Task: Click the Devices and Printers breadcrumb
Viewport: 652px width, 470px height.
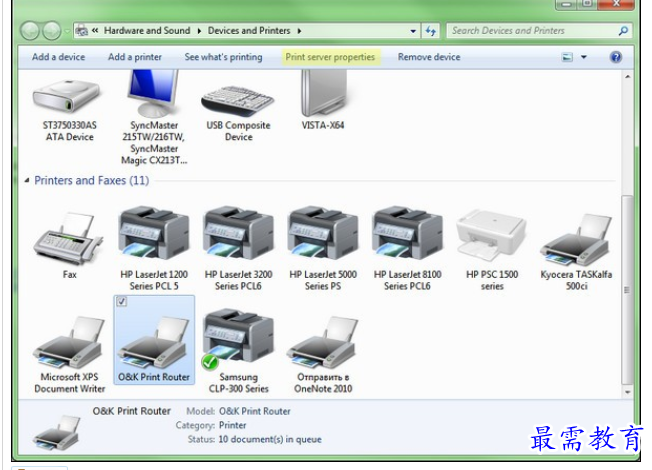Action: (249, 31)
